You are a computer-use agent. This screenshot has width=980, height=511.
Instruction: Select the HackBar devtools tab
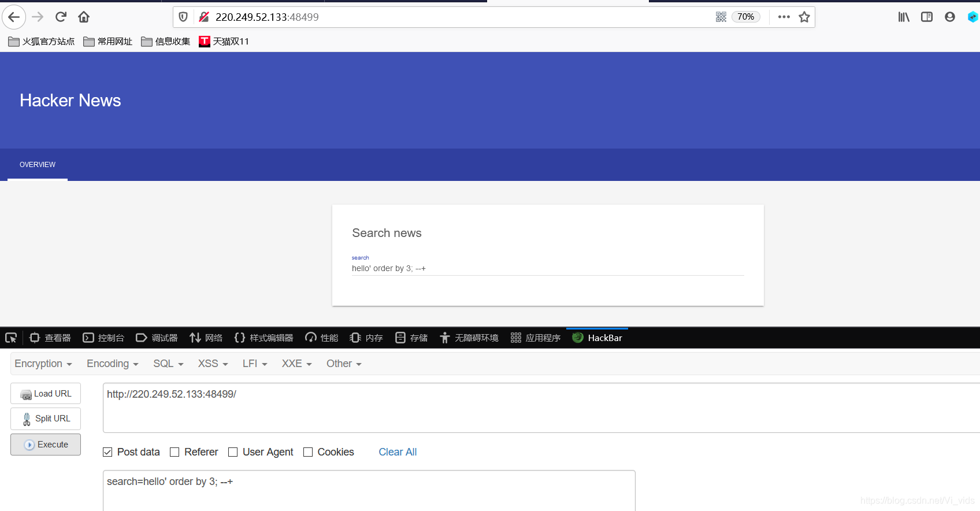pyautogui.click(x=597, y=338)
